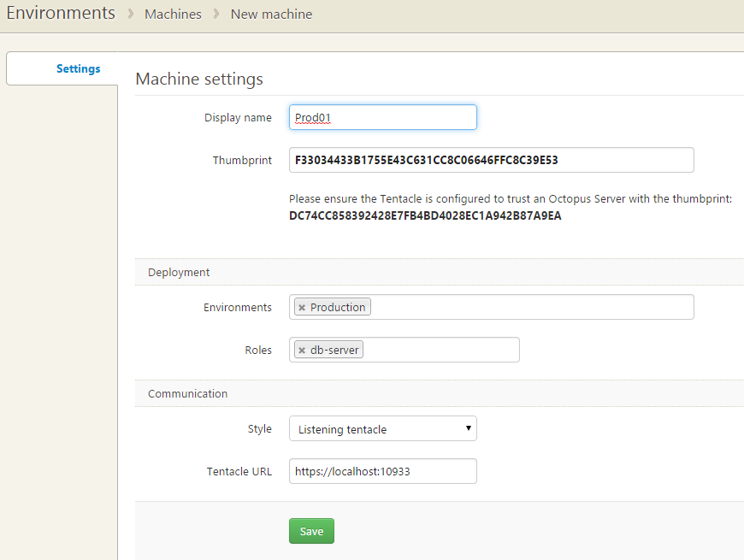Focus the Display name input showing Prod01
Image resolution: width=744 pixels, height=560 pixels.
[x=382, y=117]
